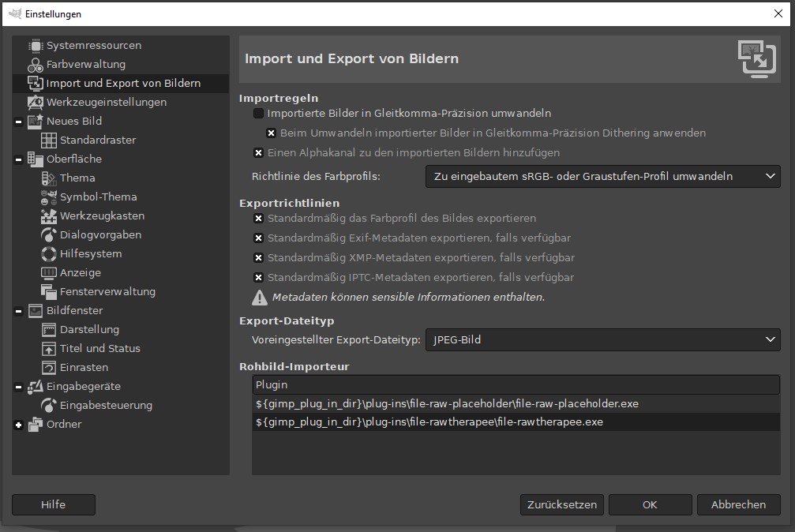795x532 pixels.
Task: Enable converting imported images to floating-point precision
Action: coord(258,114)
